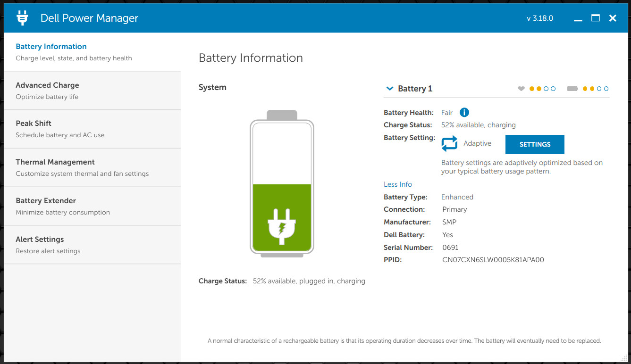Click the large green battery graphic
631x364 pixels.
282,183
